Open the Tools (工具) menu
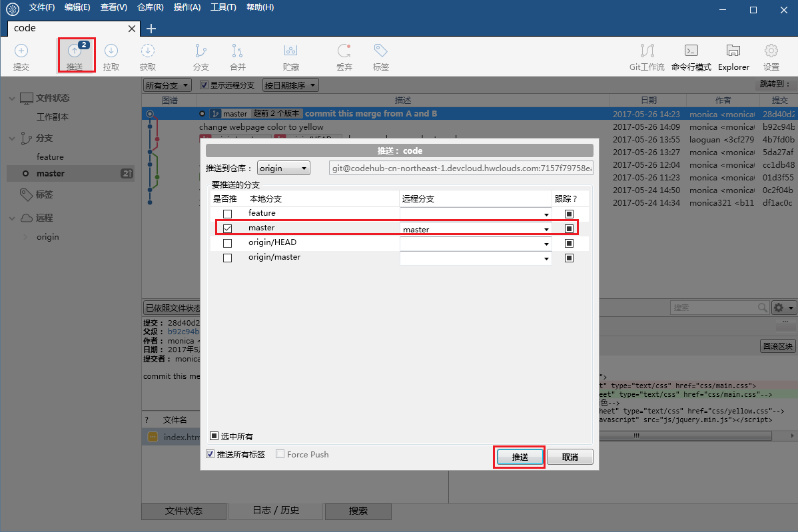798x532 pixels. point(223,7)
